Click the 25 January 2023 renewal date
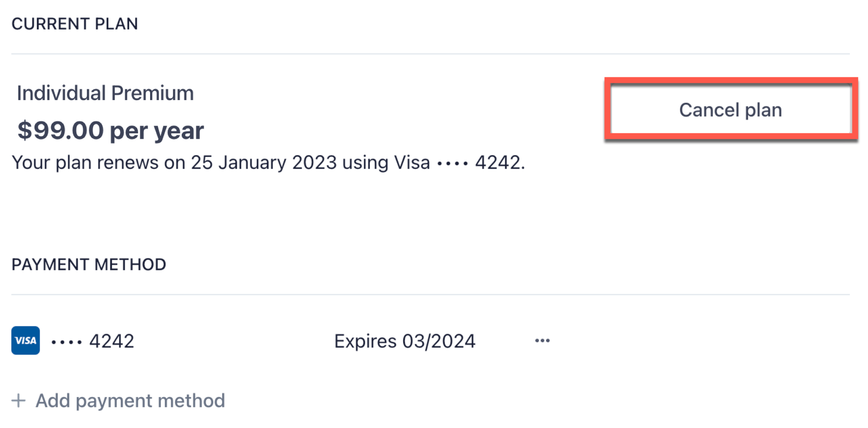The width and height of the screenshot is (868, 428). [x=264, y=162]
